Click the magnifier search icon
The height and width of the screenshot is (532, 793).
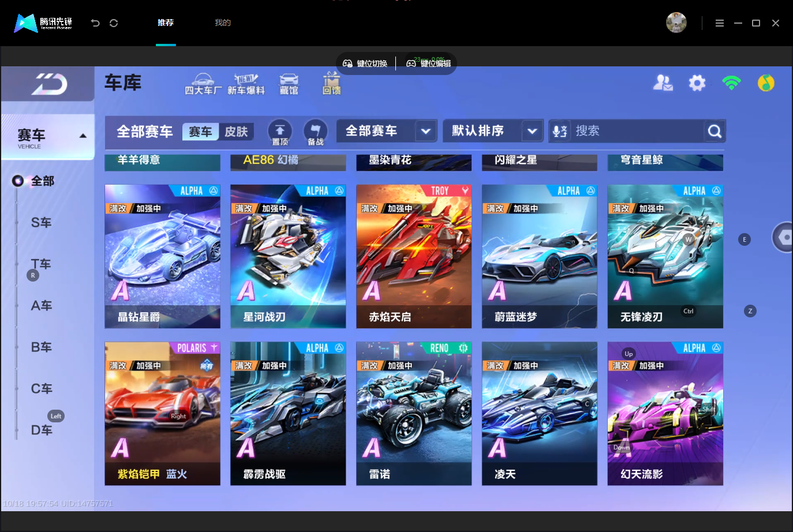[x=715, y=132]
